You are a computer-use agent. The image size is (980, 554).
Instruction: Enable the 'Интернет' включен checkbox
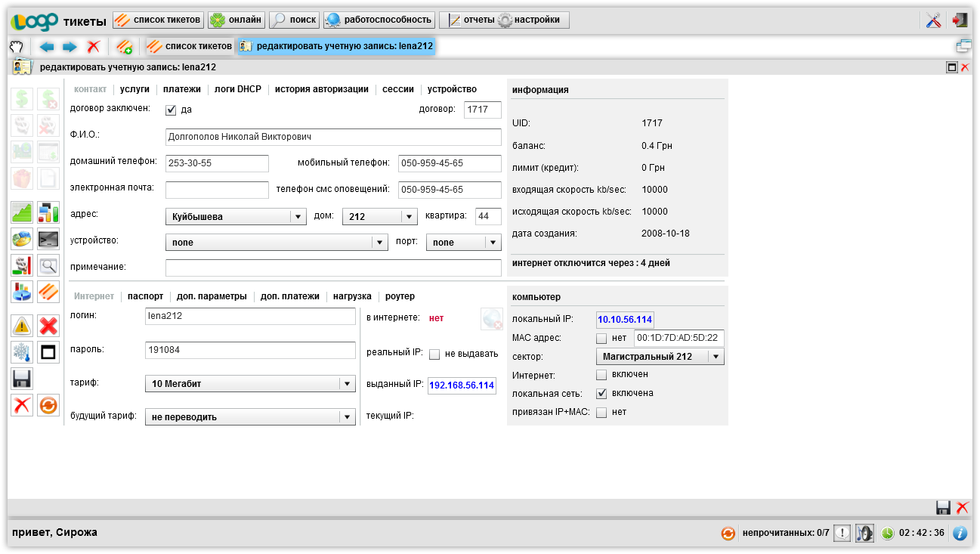(x=601, y=374)
